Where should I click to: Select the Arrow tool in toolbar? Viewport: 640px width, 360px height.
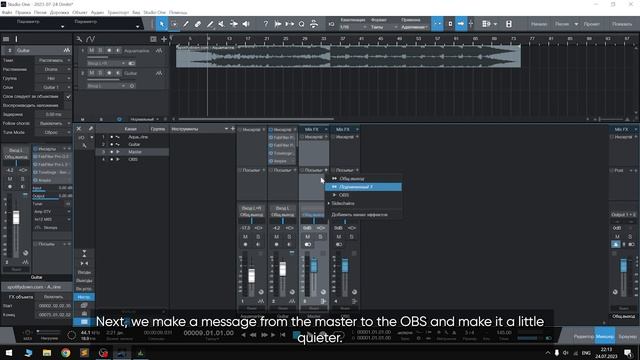(x=162, y=24)
